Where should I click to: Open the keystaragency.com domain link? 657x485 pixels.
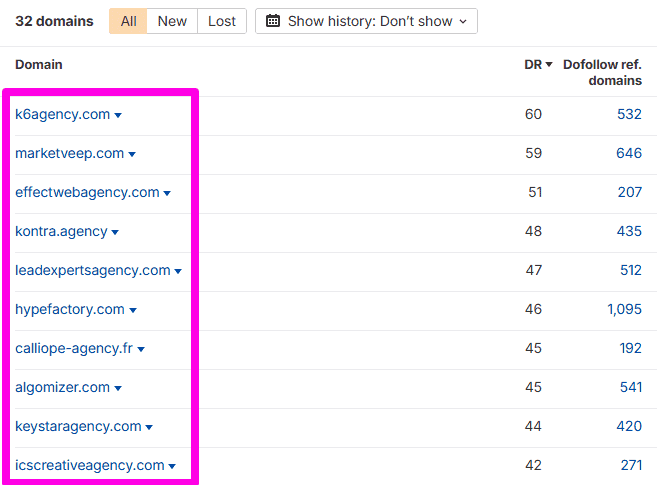pyautogui.click(x=78, y=426)
